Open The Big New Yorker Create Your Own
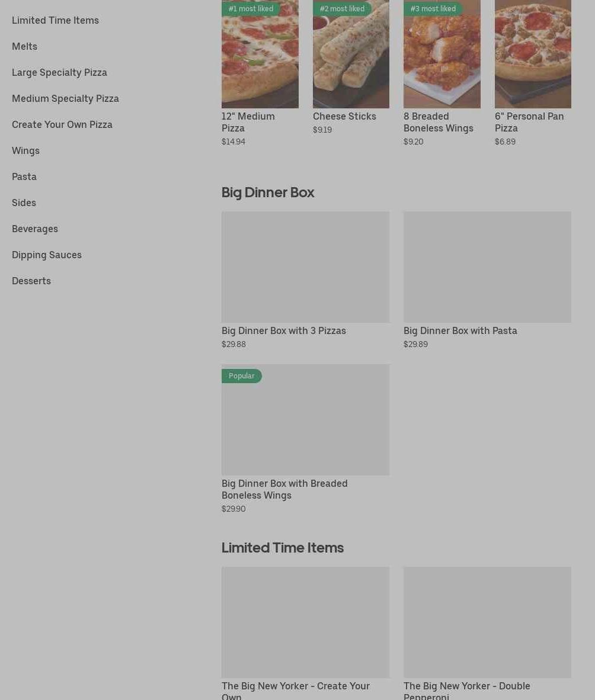Viewport: 595px width, 700px height. point(305,622)
